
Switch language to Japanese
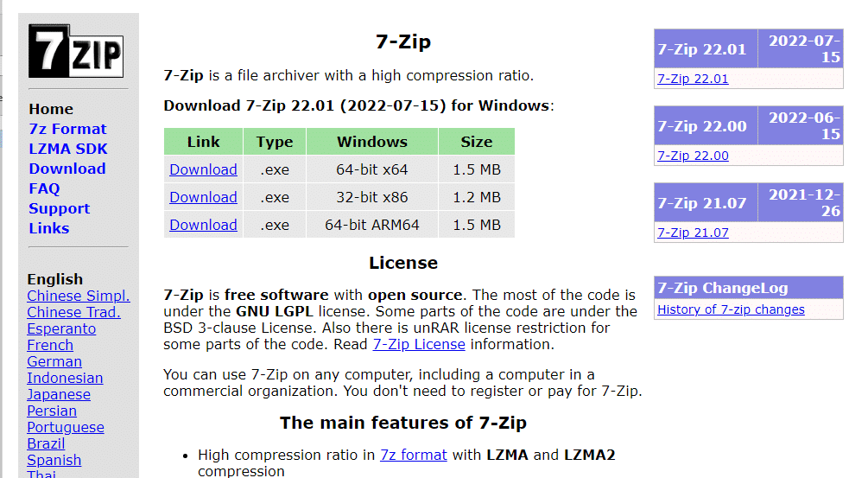click(59, 395)
